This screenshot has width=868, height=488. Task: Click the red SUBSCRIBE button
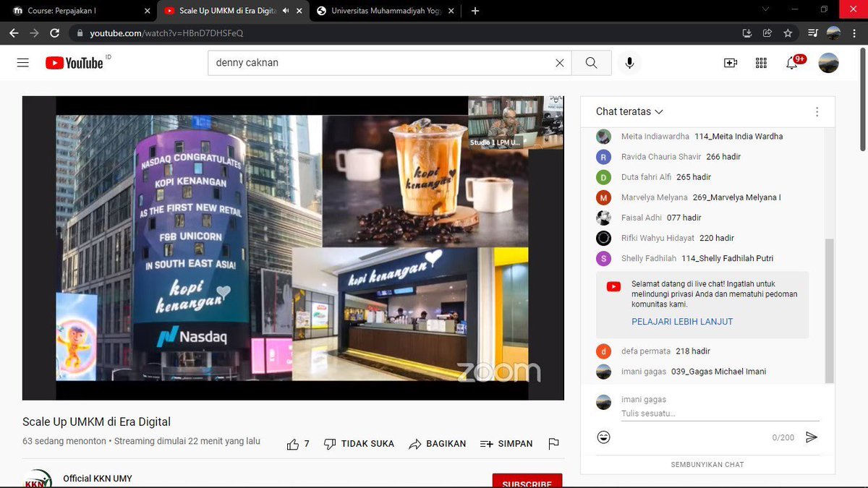527,481
